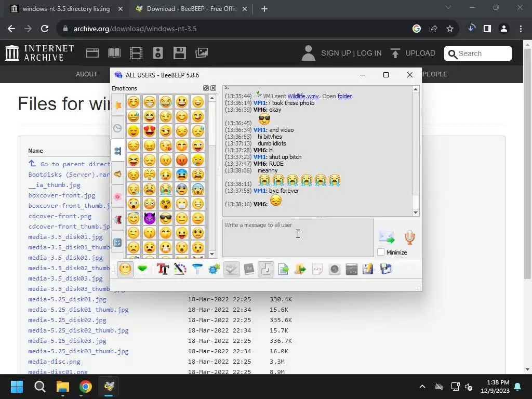Click the emoticon list scroll-up arrow
Image resolution: width=532 pixels, height=399 pixels.
click(212, 98)
